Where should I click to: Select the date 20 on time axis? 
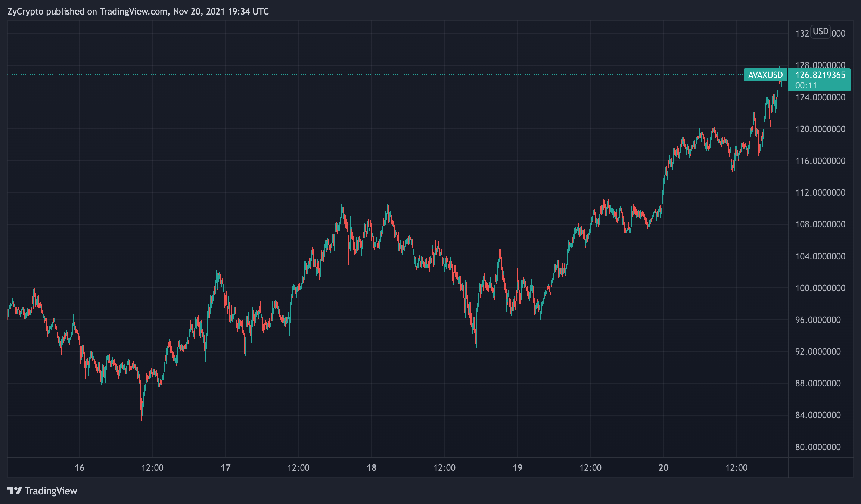[663, 468]
